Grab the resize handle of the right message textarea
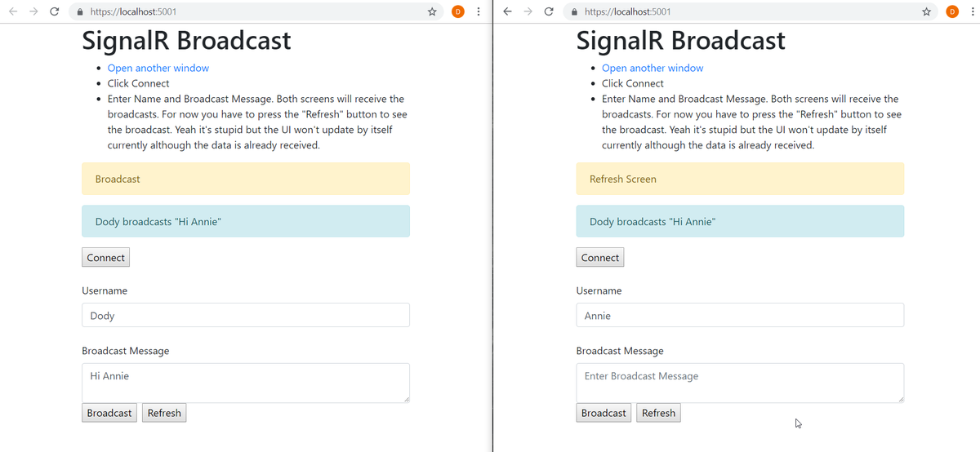Screen dimensions: 980x452 899,398
